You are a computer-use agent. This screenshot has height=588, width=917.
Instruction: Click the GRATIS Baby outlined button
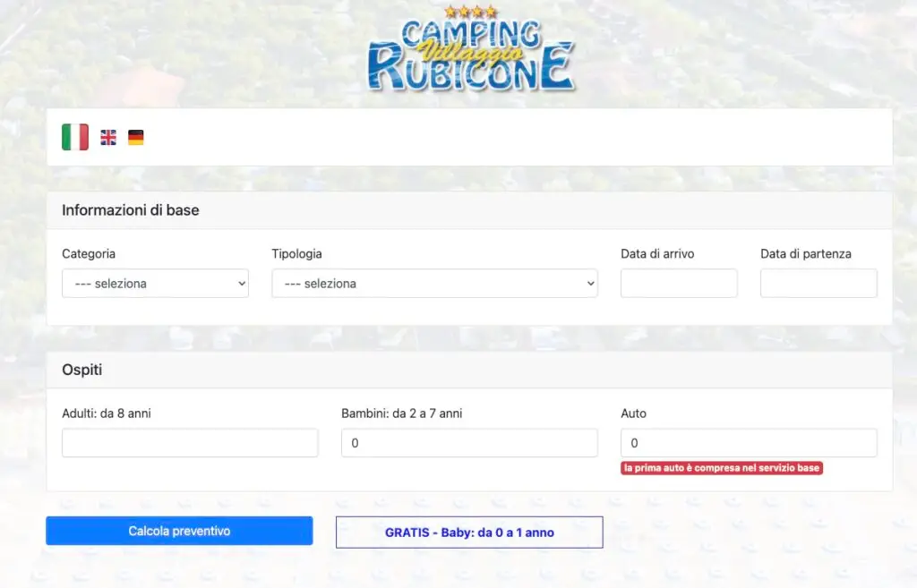[x=469, y=533]
